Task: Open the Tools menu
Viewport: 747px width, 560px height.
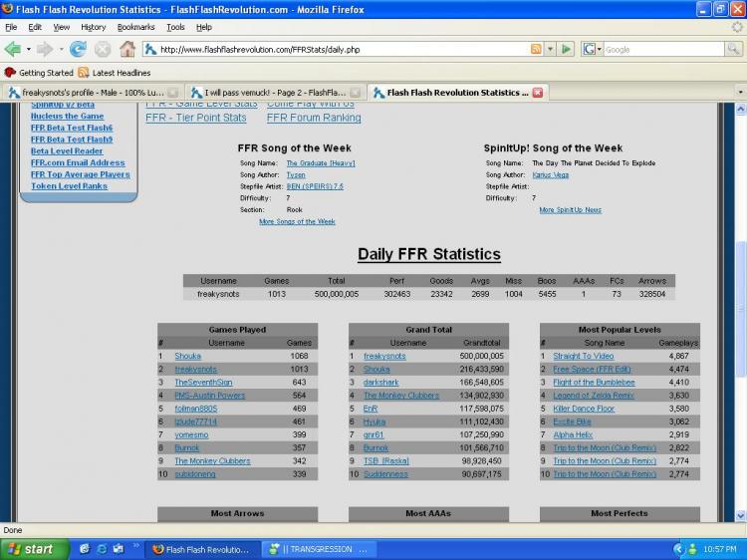Action: (x=175, y=27)
